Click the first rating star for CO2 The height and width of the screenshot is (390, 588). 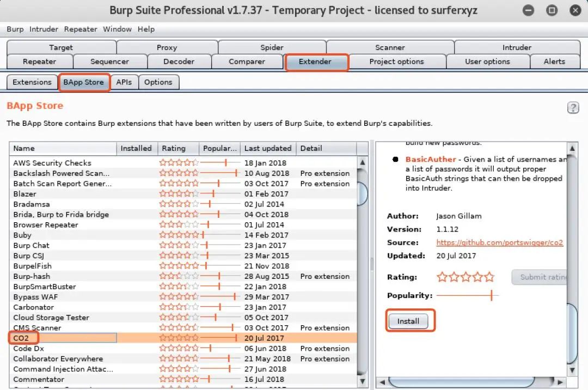(163, 338)
